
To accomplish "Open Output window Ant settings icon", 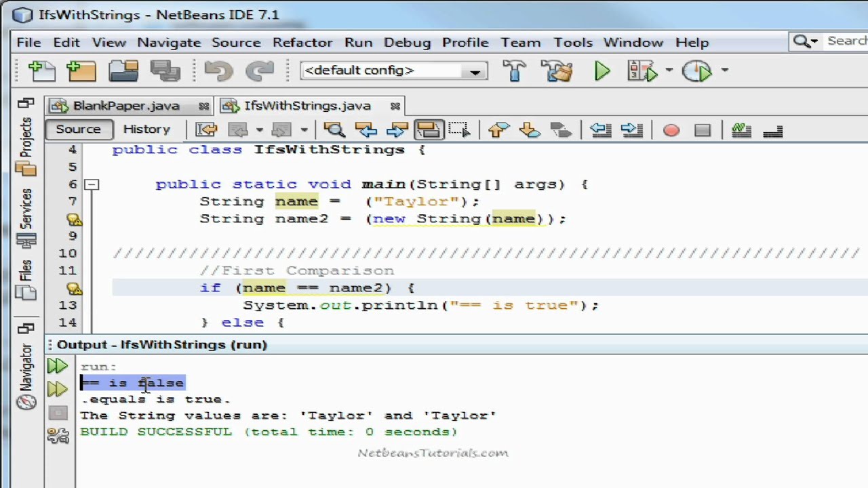I will point(58,435).
